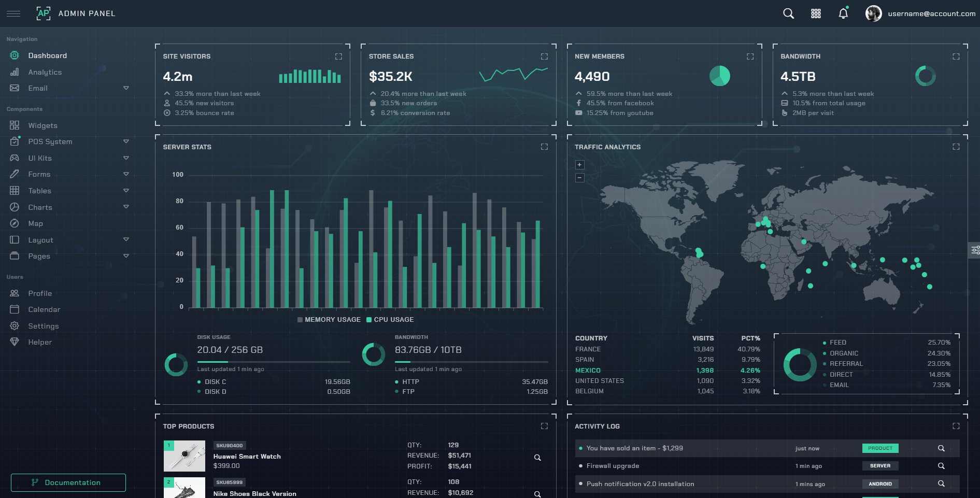This screenshot has width=980, height=498.
Task: Click the zoom-in plus icon on the map
Action: 579,164
